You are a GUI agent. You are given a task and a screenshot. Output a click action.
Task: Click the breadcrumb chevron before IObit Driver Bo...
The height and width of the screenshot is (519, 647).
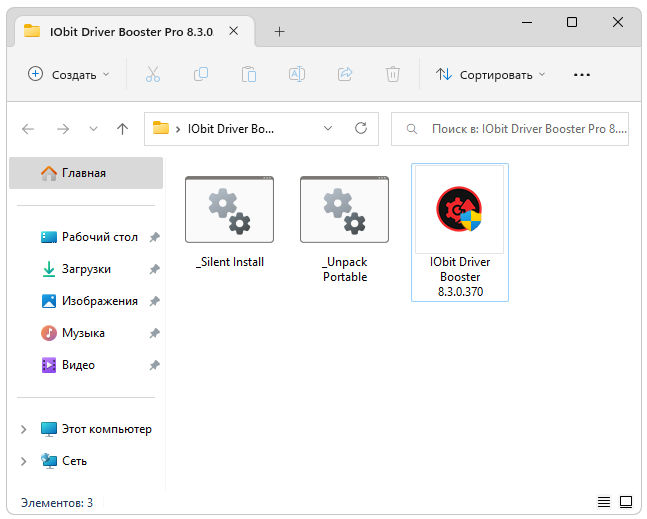[x=178, y=130]
